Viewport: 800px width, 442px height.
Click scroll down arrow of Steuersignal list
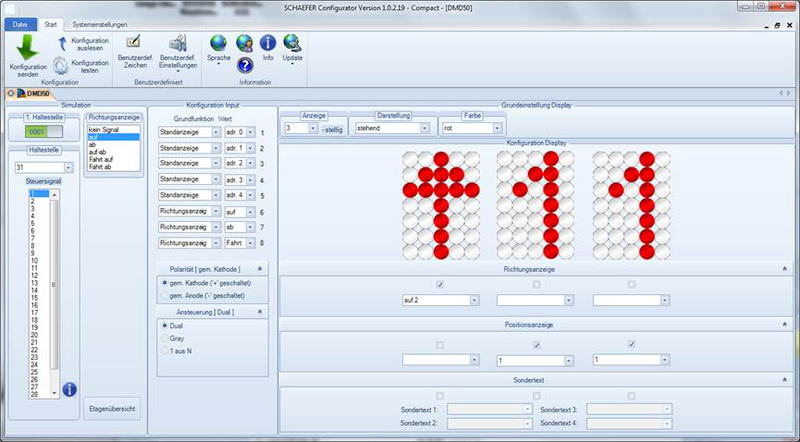click(54, 393)
